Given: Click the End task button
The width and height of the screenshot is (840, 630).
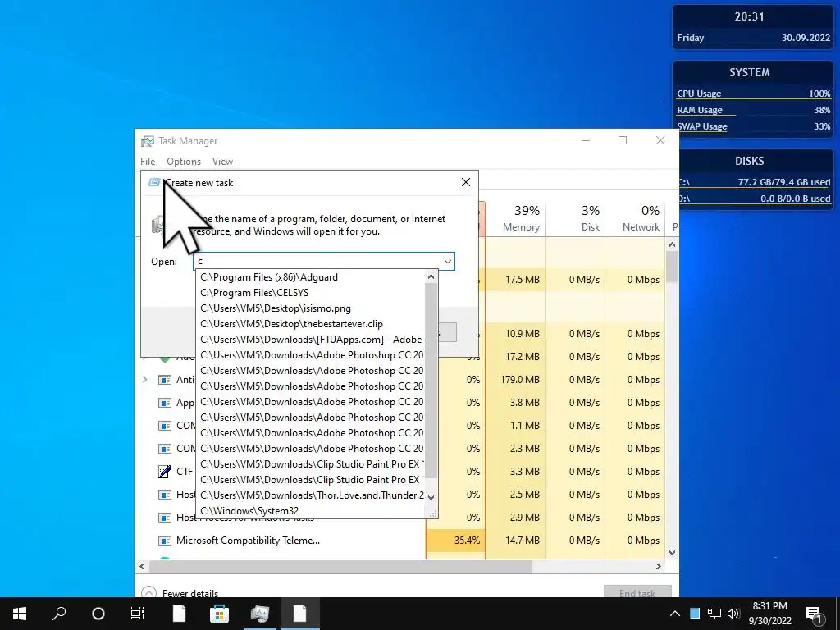Looking at the screenshot, I should coord(637,593).
